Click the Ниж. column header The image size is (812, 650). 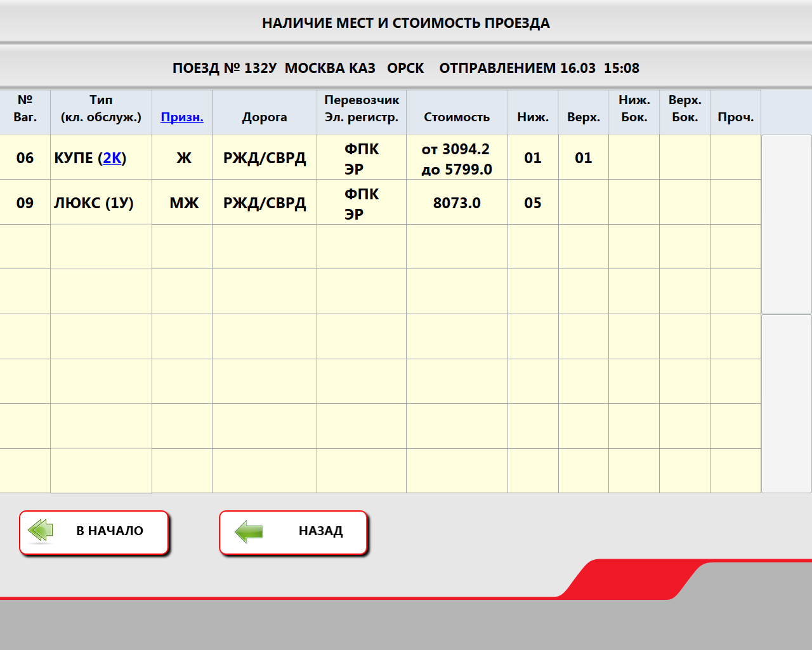coord(533,112)
